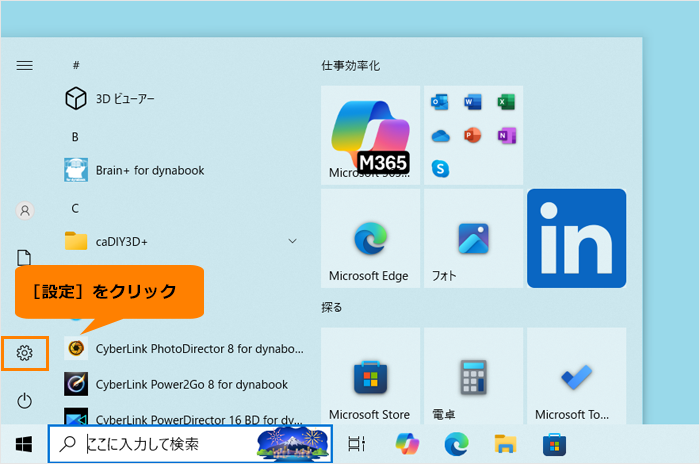Launch CyberLink Power2Go 8 for dynabook
The image size is (700, 464).
(x=176, y=385)
